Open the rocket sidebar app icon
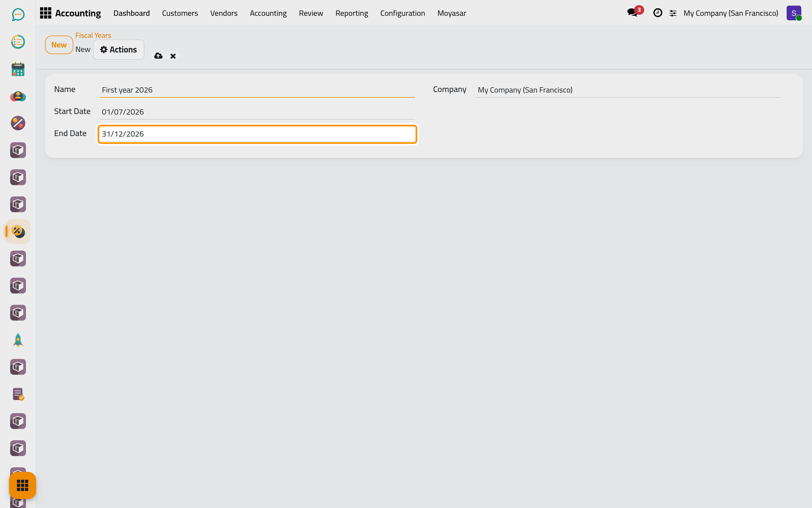 pyautogui.click(x=18, y=340)
